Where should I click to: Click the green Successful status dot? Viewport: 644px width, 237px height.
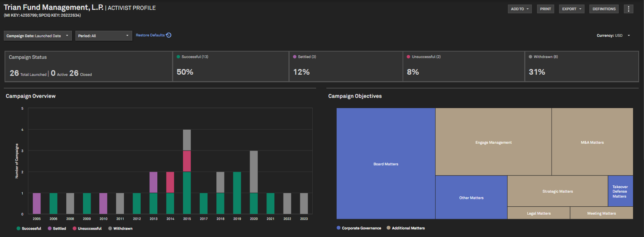[179, 57]
